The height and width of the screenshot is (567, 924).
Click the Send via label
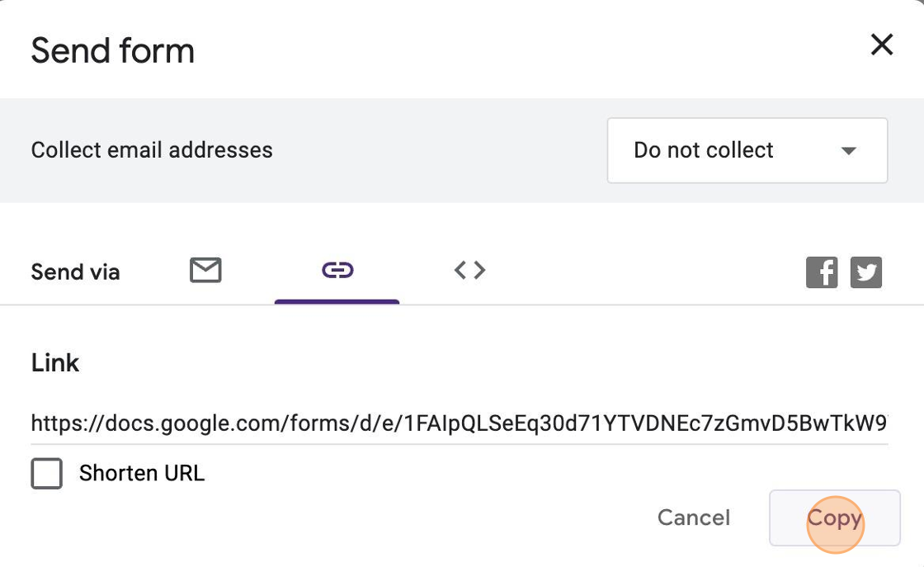pyautogui.click(x=75, y=272)
